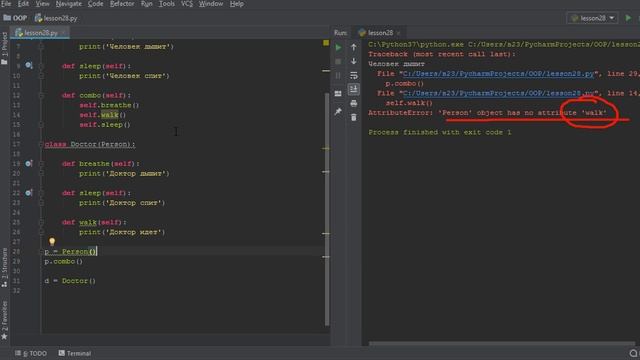Click the fold-end marker at line 15
Screen dimensions: 640x360
point(41,124)
